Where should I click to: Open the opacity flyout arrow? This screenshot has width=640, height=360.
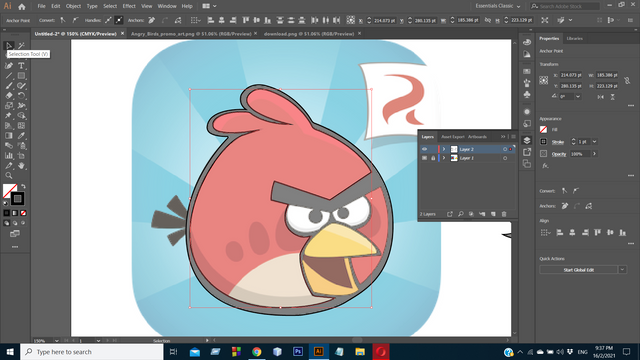[x=594, y=154]
